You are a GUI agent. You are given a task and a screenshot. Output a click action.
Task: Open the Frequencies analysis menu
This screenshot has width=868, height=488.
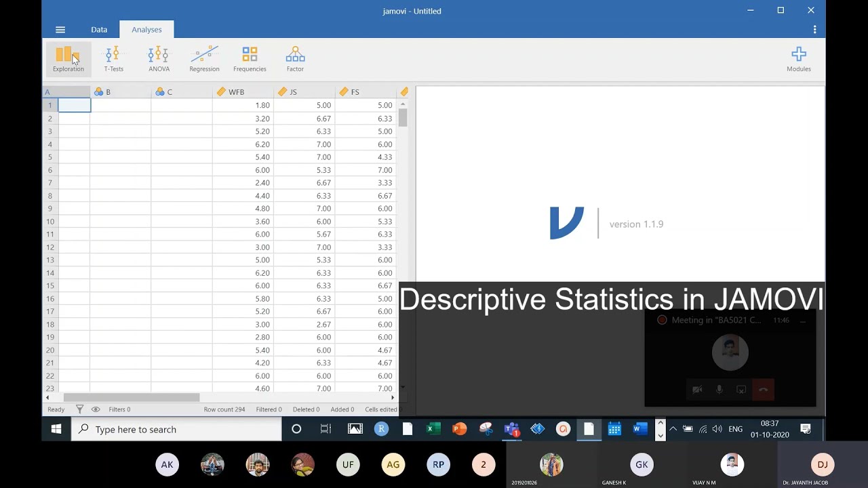[250, 59]
